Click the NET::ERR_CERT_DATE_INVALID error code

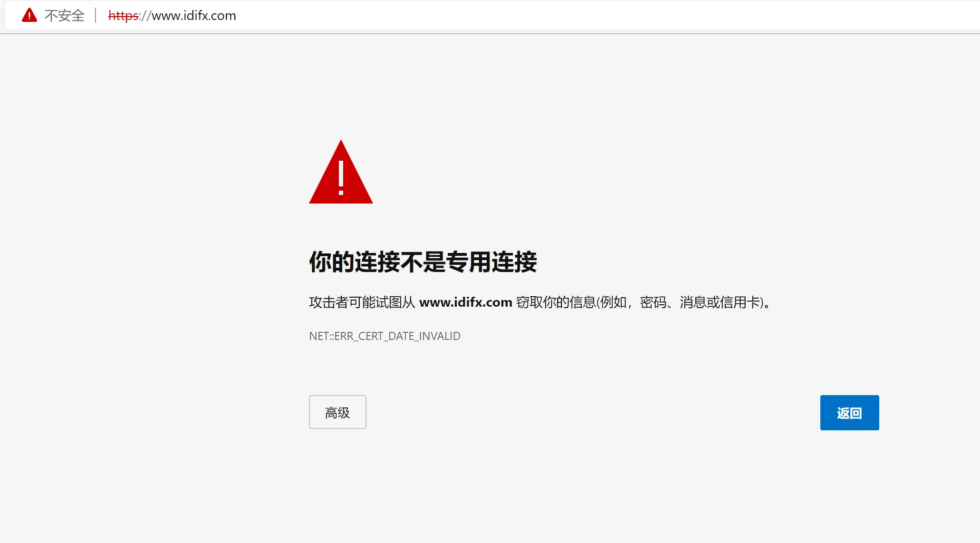pyautogui.click(x=384, y=336)
